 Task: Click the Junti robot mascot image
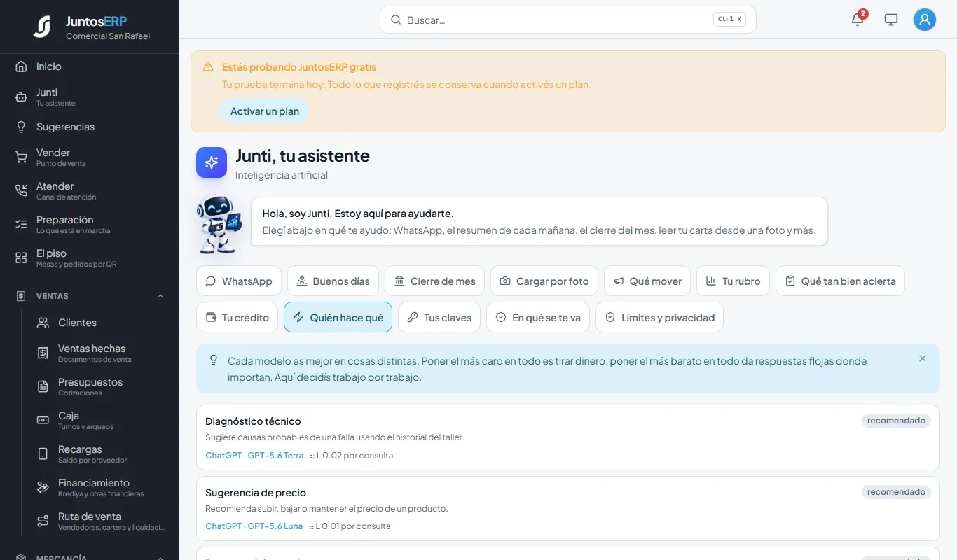point(219,224)
